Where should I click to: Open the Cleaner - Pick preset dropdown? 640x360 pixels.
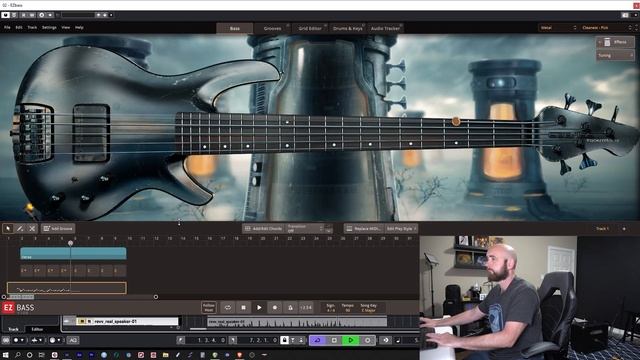click(607, 27)
